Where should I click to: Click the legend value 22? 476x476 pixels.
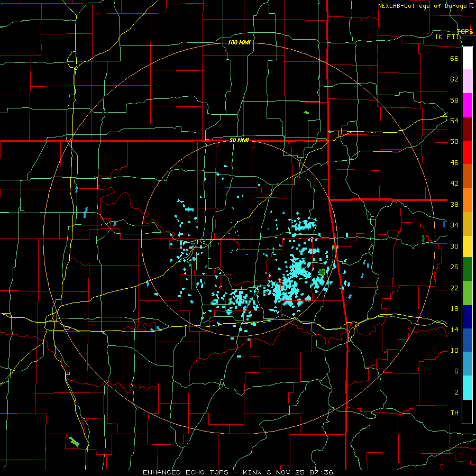pos(454,288)
